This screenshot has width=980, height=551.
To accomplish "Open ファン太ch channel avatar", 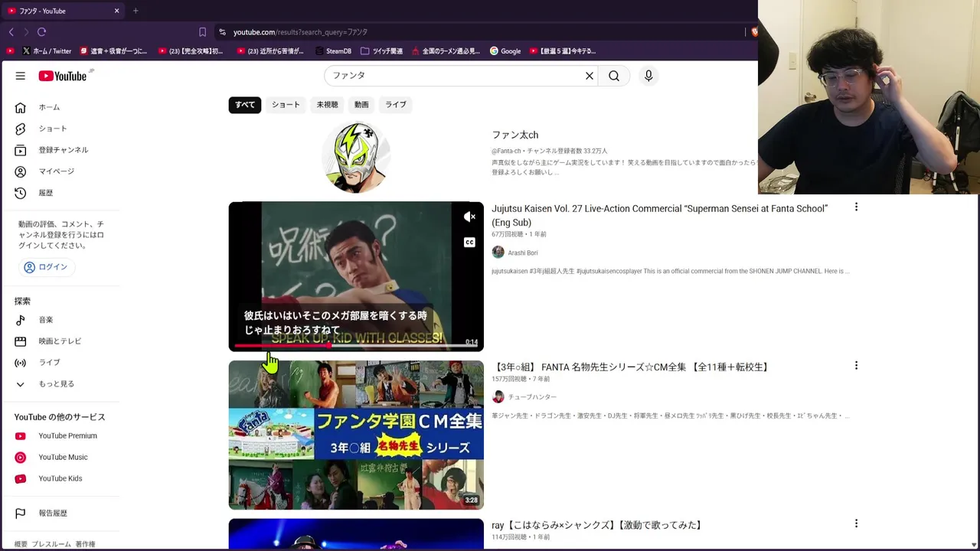I will (356, 157).
